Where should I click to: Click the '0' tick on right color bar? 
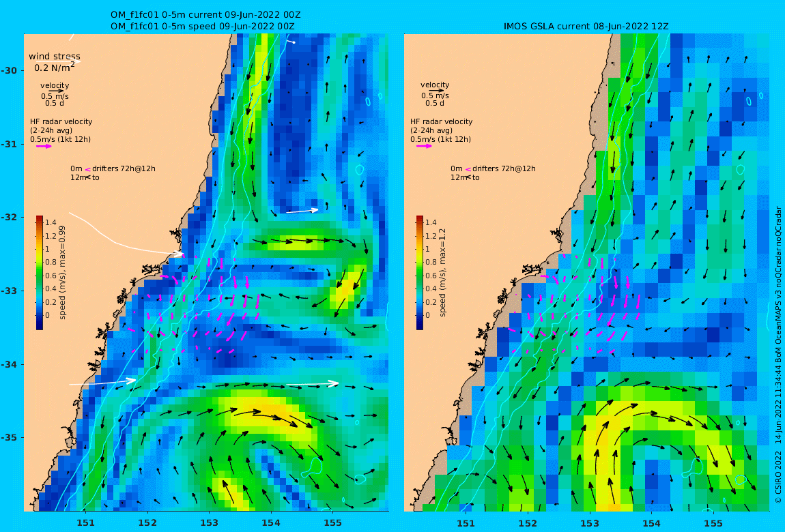pos(427,316)
